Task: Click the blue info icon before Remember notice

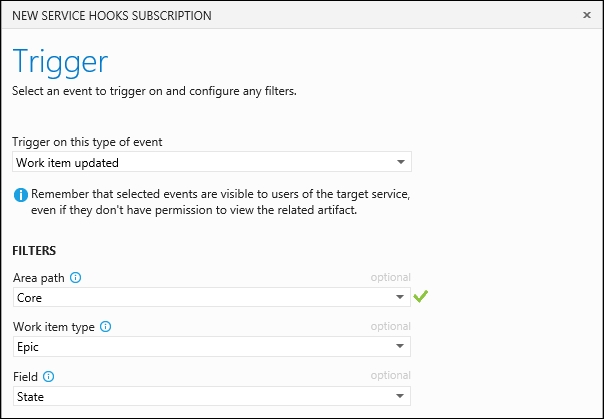Action: (x=21, y=195)
